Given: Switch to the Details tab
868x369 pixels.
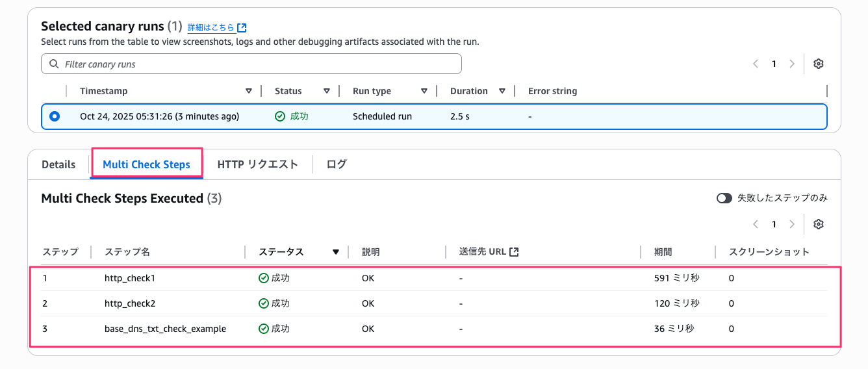Looking at the screenshot, I should coord(58,164).
